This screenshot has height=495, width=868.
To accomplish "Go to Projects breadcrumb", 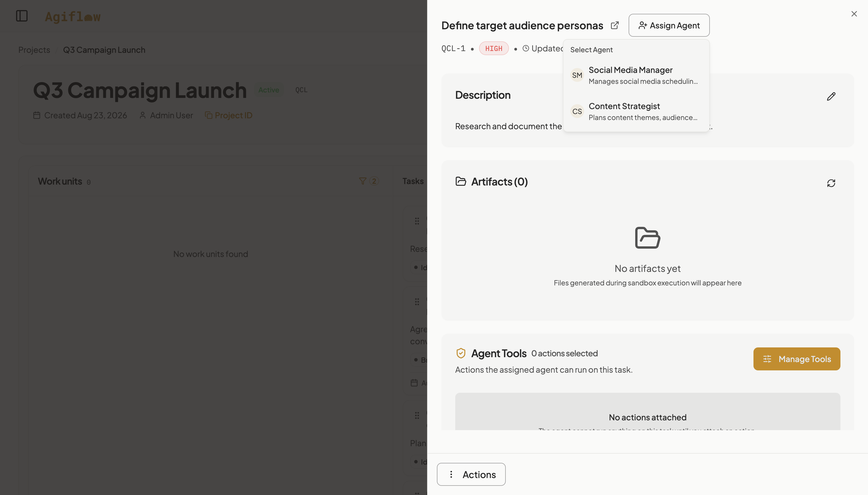I will click(x=34, y=50).
